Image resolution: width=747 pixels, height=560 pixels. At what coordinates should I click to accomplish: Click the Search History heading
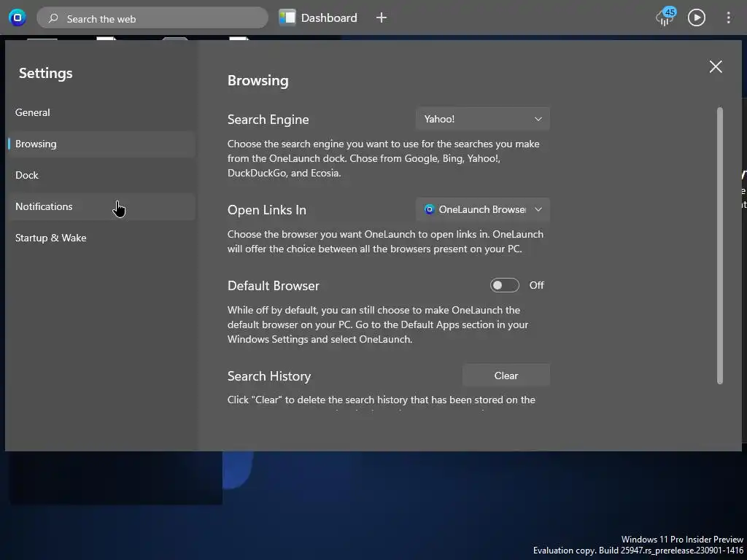click(269, 376)
